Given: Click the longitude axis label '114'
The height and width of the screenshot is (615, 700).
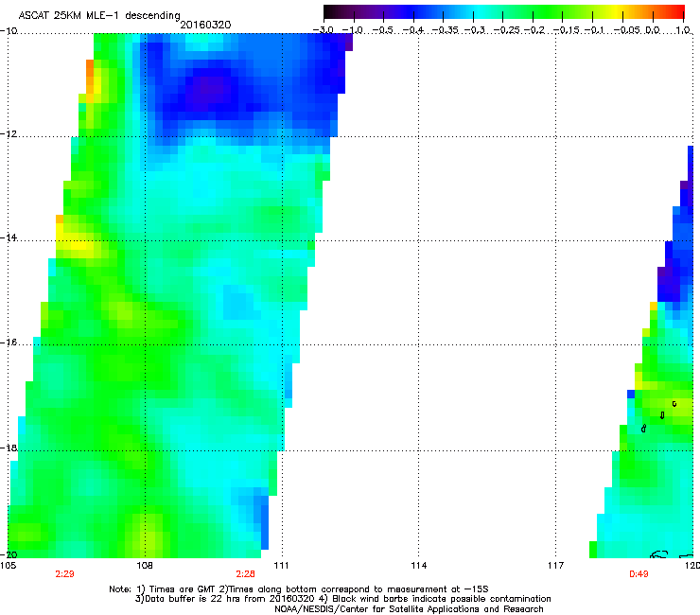Looking at the screenshot, I should click(x=418, y=566).
